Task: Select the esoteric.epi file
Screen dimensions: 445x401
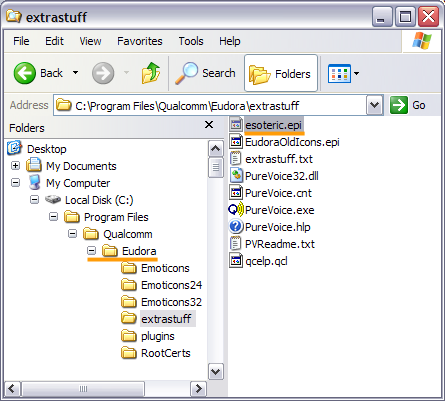Action: pos(273,125)
